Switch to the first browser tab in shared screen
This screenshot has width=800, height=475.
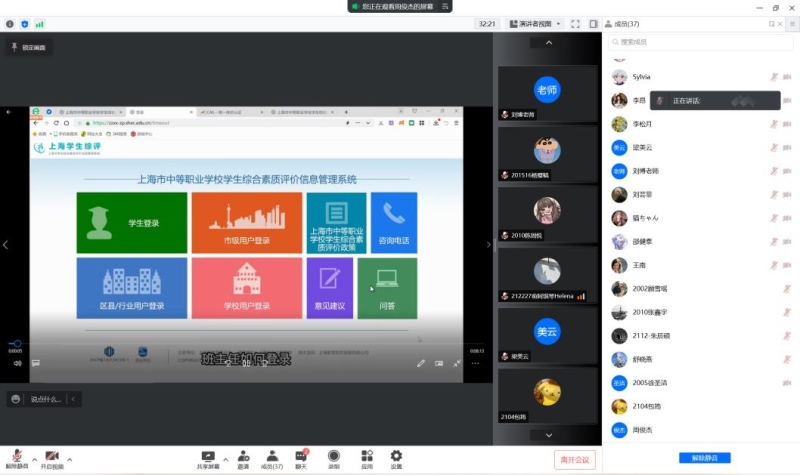click(x=88, y=112)
